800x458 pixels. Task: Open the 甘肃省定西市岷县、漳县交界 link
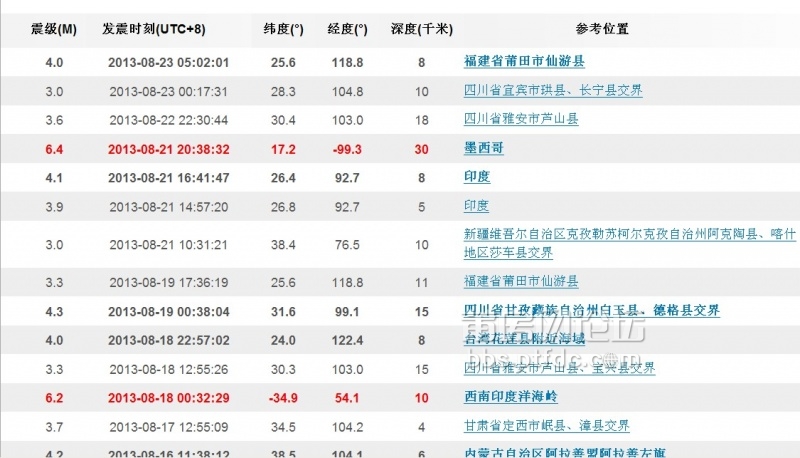click(x=546, y=425)
